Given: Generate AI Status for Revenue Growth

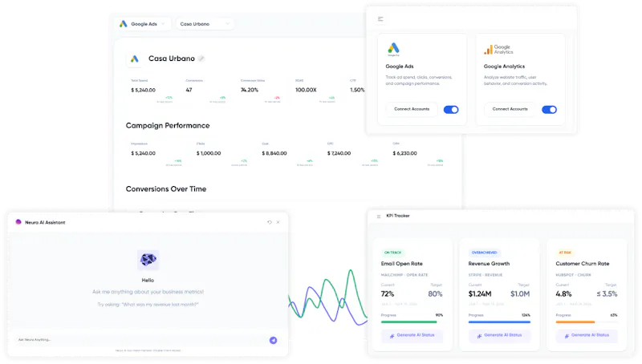Looking at the screenshot, I should pos(499,335).
